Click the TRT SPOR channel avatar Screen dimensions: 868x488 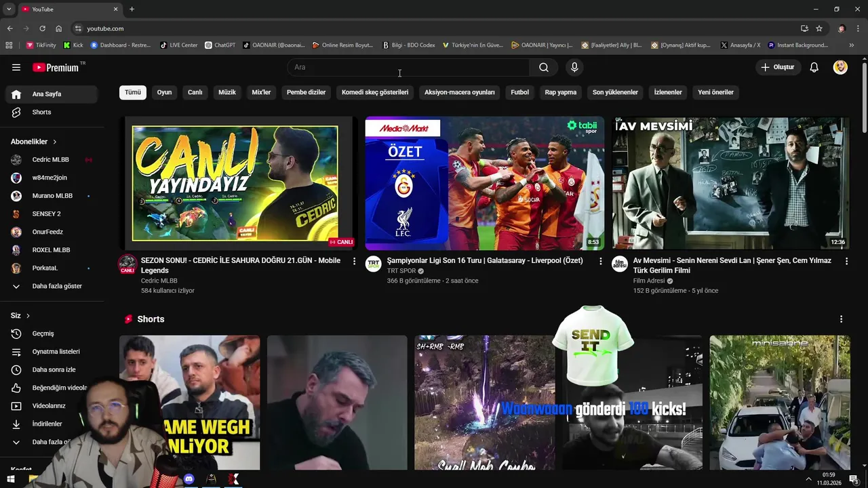pos(374,264)
